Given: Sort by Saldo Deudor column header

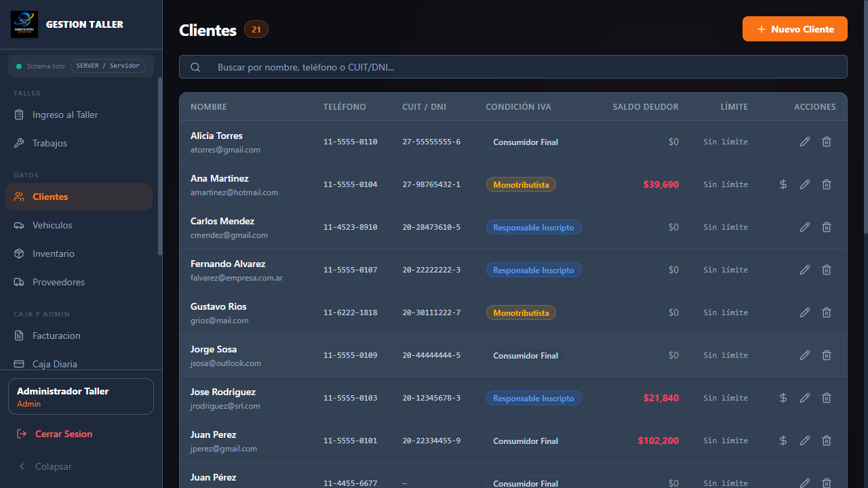Looking at the screenshot, I should (645, 107).
